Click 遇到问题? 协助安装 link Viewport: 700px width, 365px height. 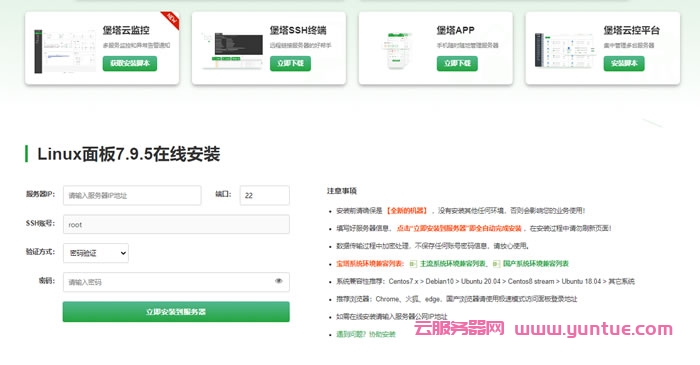(366, 334)
